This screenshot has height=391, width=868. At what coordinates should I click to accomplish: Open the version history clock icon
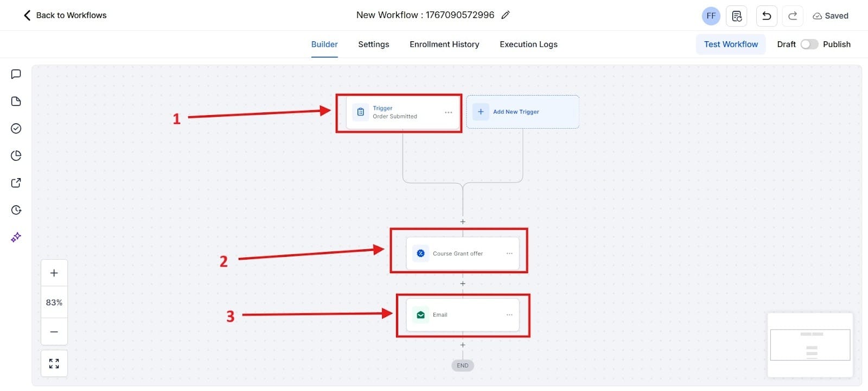click(16, 210)
